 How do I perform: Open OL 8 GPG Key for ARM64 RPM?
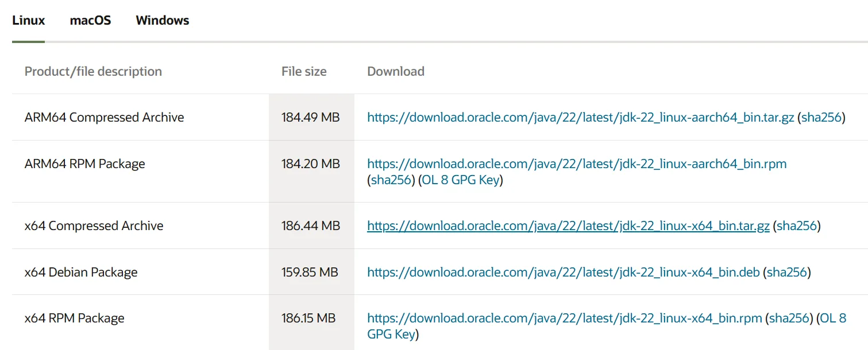click(461, 180)
